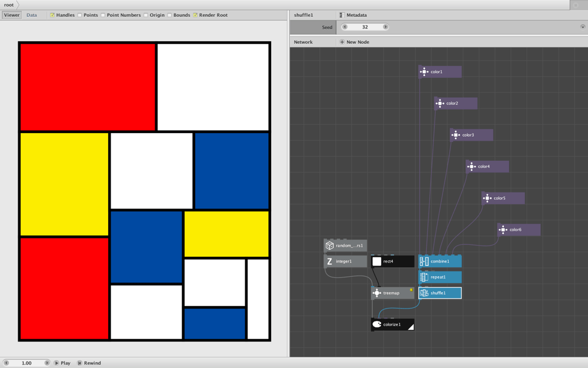Click the top-right toolbar button

[576, 5]
